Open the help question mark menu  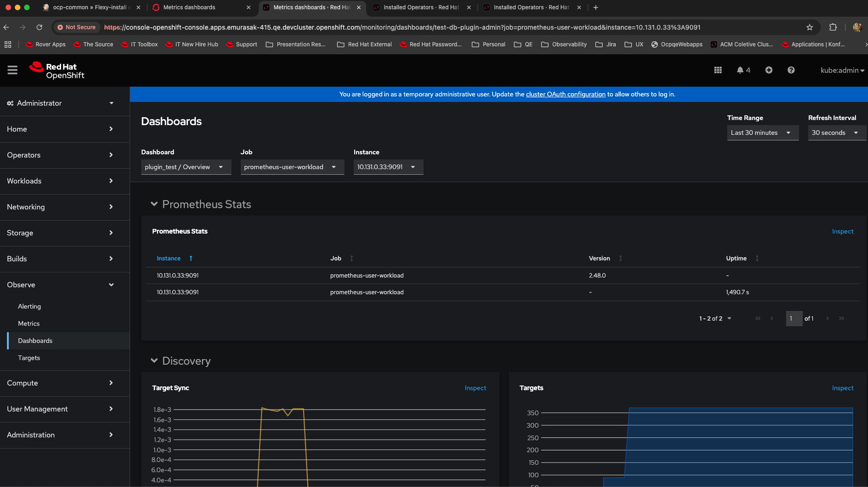pyautogui.click(x=791, y=70)
